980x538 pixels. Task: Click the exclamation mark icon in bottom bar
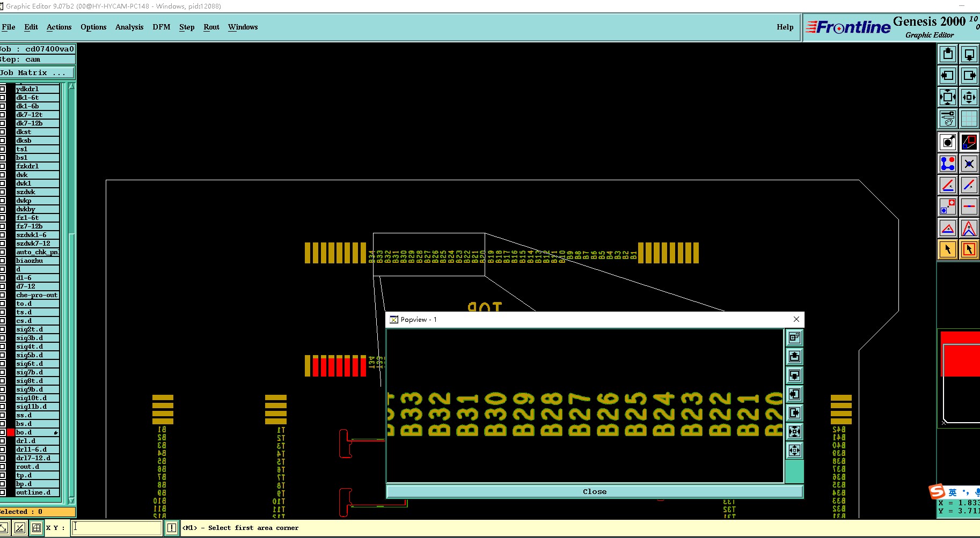[x=172, y=528]
